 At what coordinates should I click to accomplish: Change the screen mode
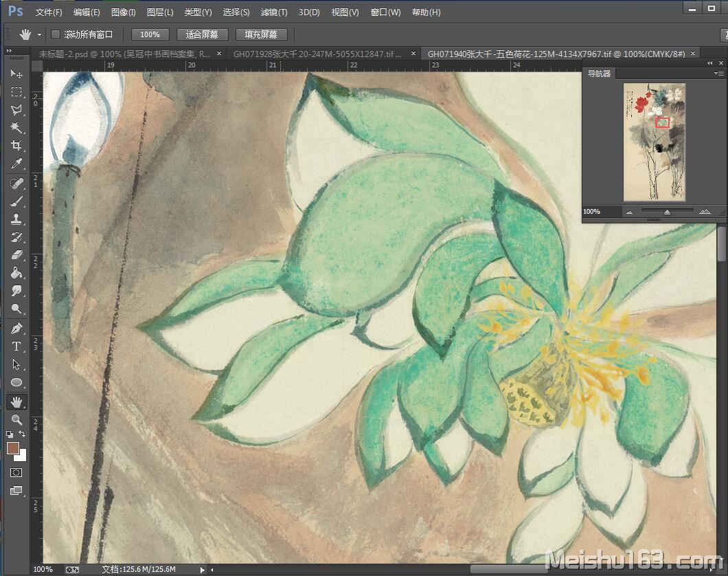coord(16,491)
